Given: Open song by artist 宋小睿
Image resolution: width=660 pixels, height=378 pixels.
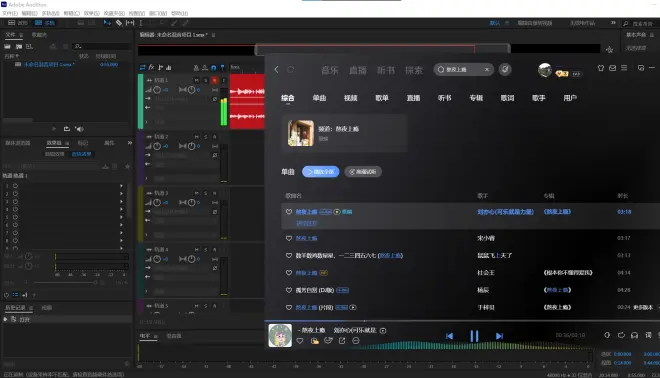Looking at the screenshot, I should click(306, 238).
